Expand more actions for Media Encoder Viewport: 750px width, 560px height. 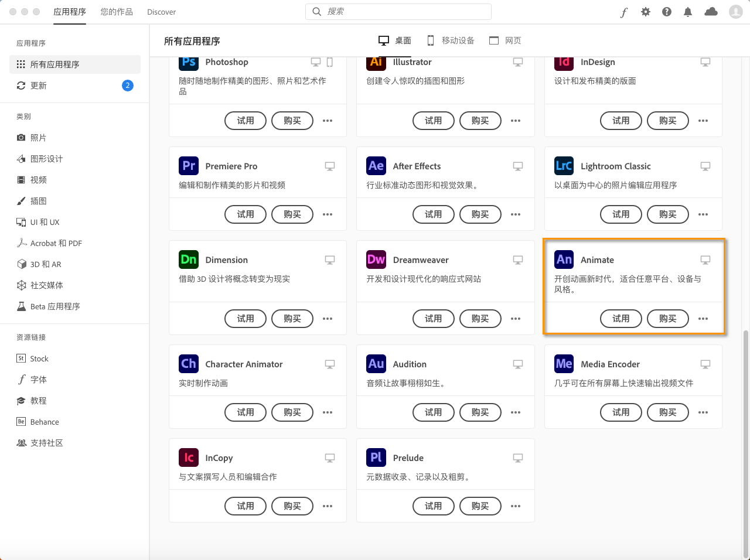[703, 412]
